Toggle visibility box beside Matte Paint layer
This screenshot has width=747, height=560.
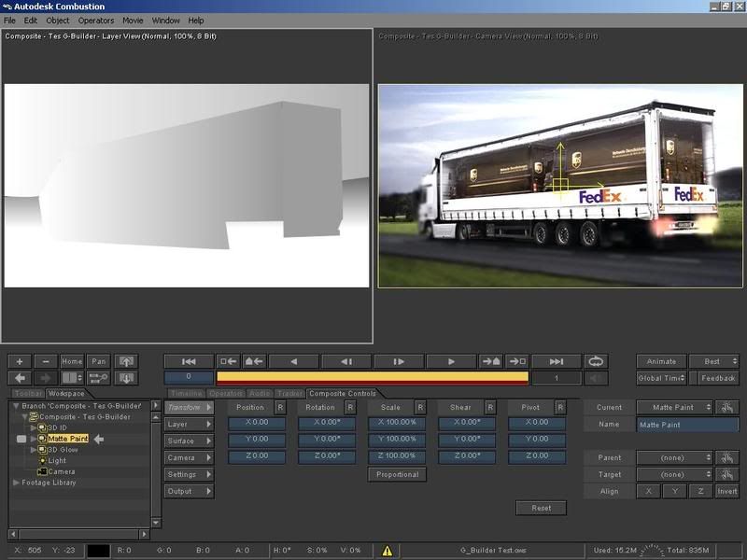[x=21, y=439]
